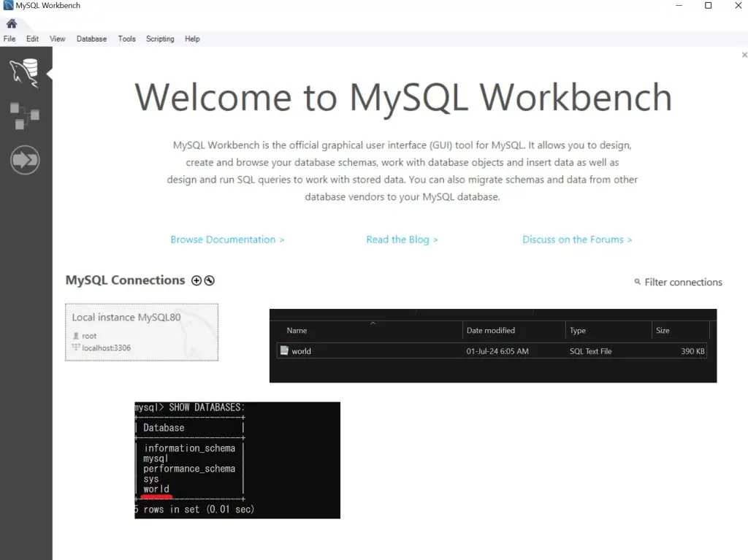Open the Tools menu
The width and height of the screenshot is (748, 560).
[x=127, y=39]
